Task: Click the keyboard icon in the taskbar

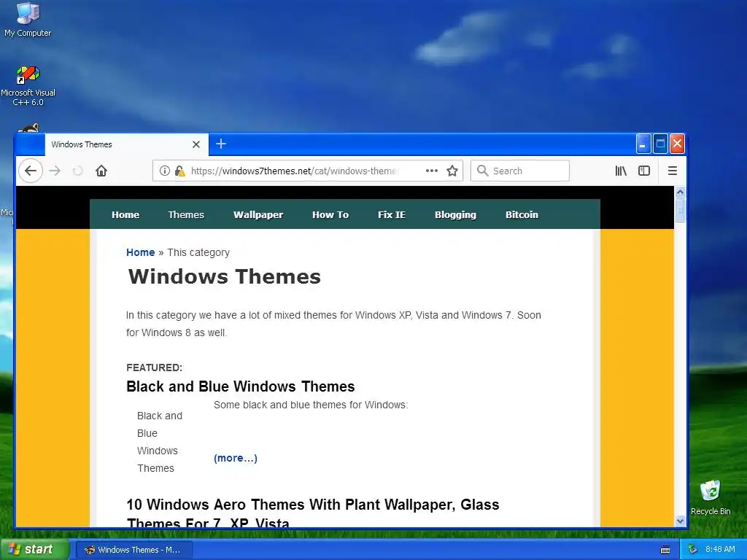Action: point(665,550)
